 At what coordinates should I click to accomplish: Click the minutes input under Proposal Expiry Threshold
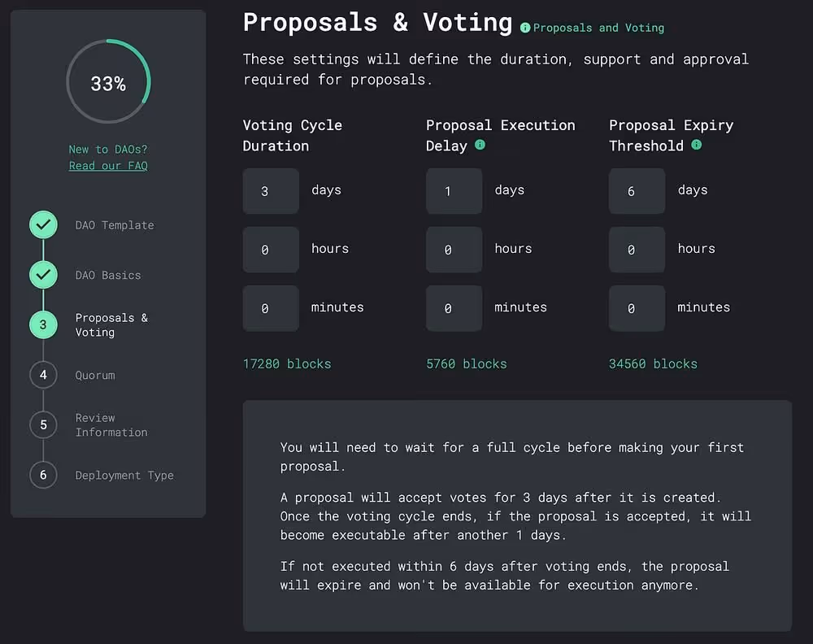tap(637, 308)
